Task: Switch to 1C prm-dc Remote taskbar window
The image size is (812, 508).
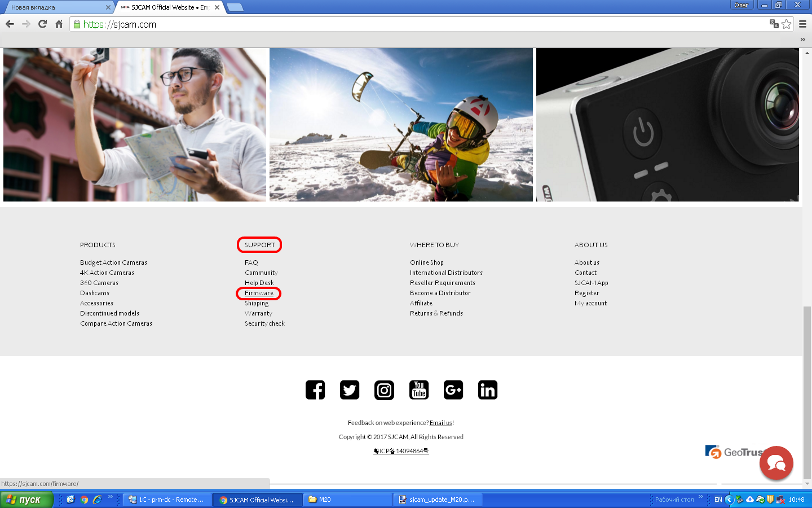Action: [167, 500]
